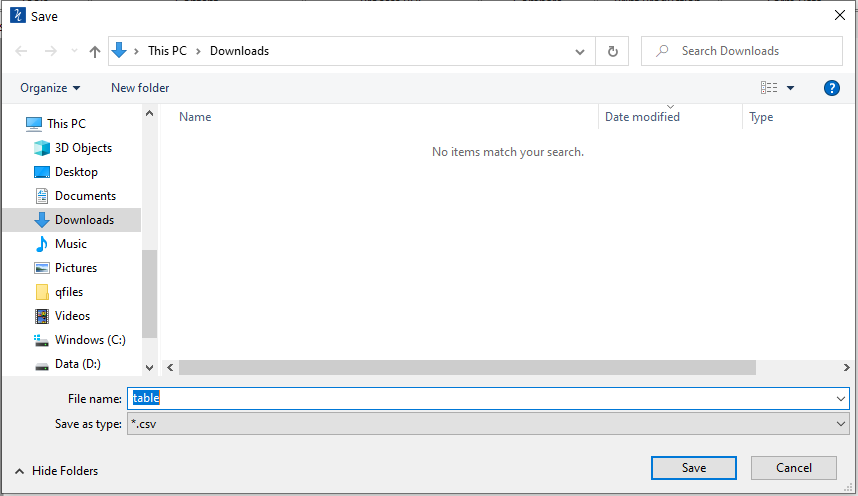Open the Organize menu
The image size is (858, 496).
pyautogui.click(x=50, y=88)
